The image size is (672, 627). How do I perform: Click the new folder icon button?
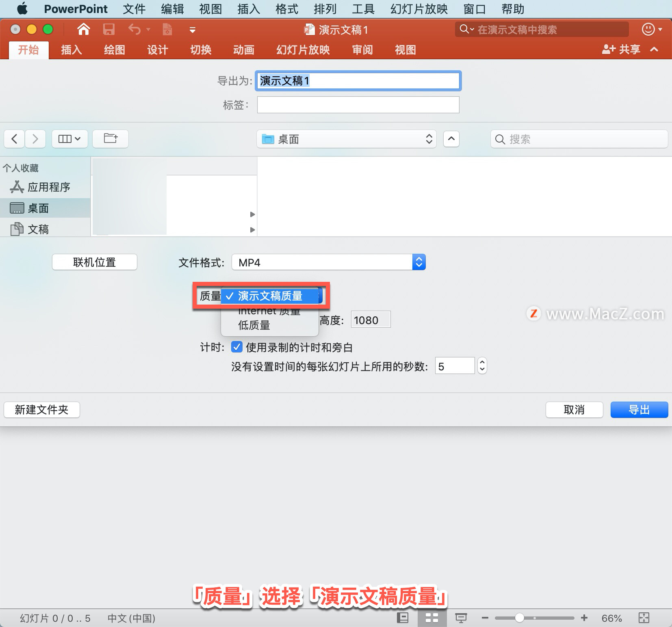[111, 139]
